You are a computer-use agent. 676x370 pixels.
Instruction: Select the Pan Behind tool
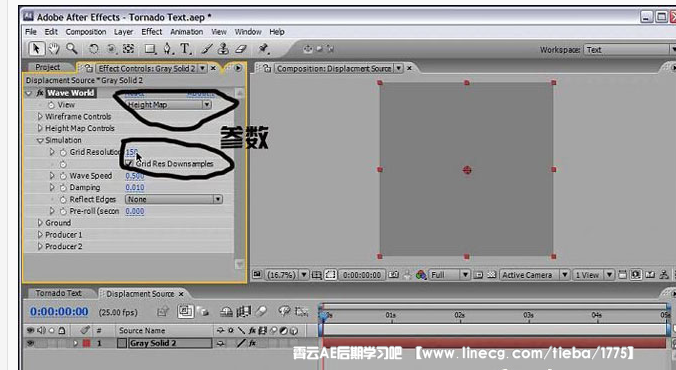(128, 49)
